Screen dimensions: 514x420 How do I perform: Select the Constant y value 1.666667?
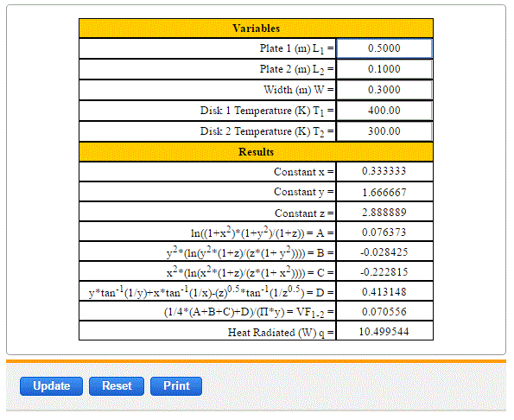(384, 192)
